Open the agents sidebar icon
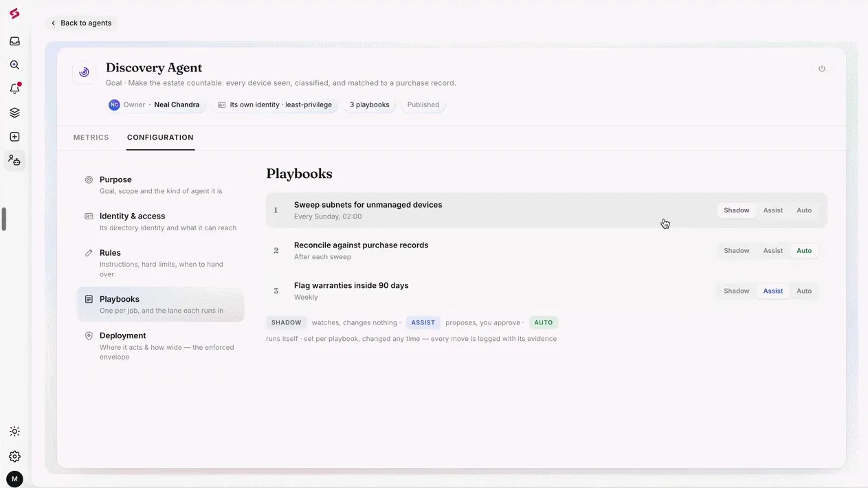The width and height of the screenshot is (868, 488). click(14, 160)
